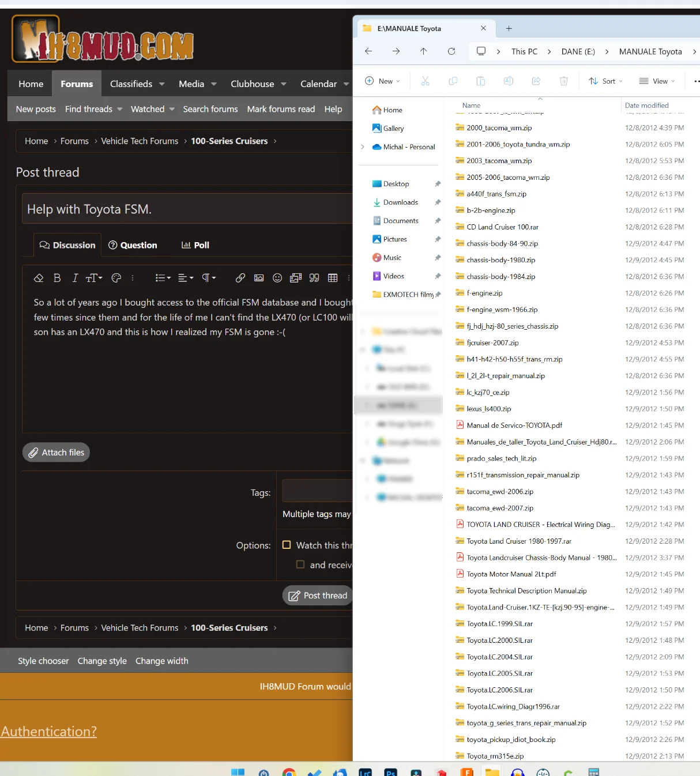Switch to the Discussion tab
The width and height of the screenshot is (700, 776).
pyautogui.click(x=67, y=245)
